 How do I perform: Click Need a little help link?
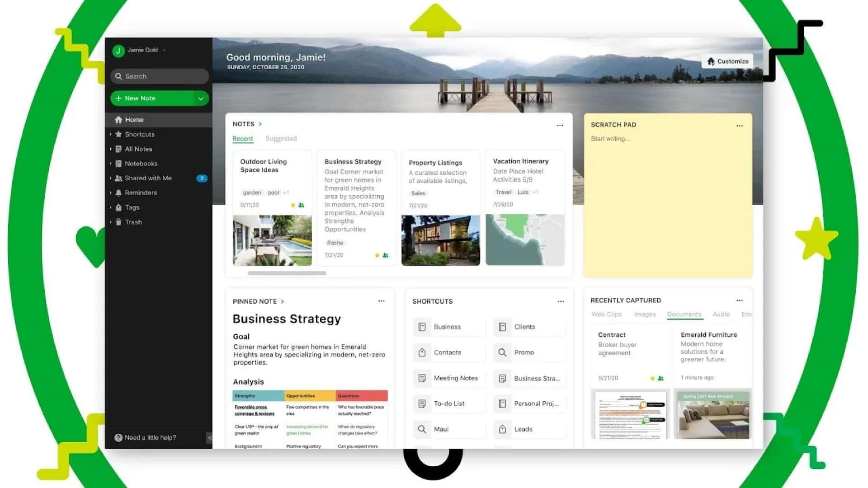pos(150,437)
